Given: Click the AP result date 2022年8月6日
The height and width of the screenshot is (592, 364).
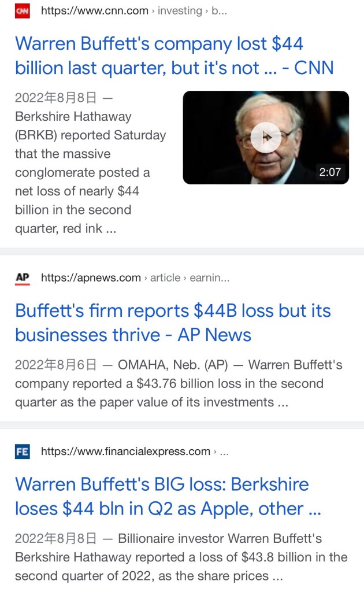Looking at the screenshot, I should point(55,365).
